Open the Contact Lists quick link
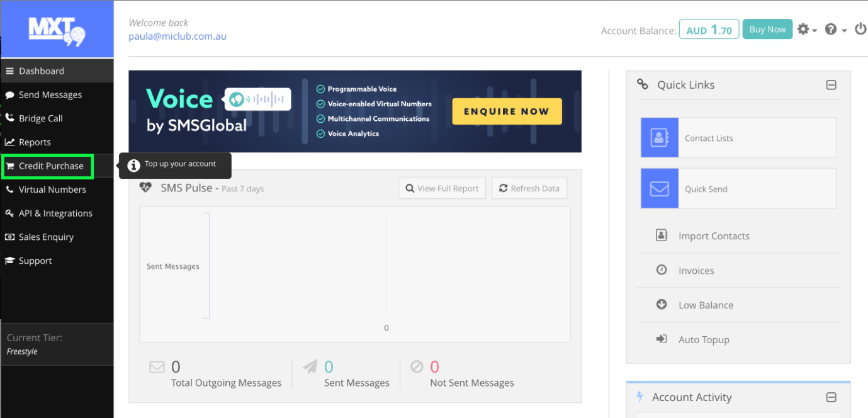The height and width of the screenshot is (418, 868). (x=738, y=138)
